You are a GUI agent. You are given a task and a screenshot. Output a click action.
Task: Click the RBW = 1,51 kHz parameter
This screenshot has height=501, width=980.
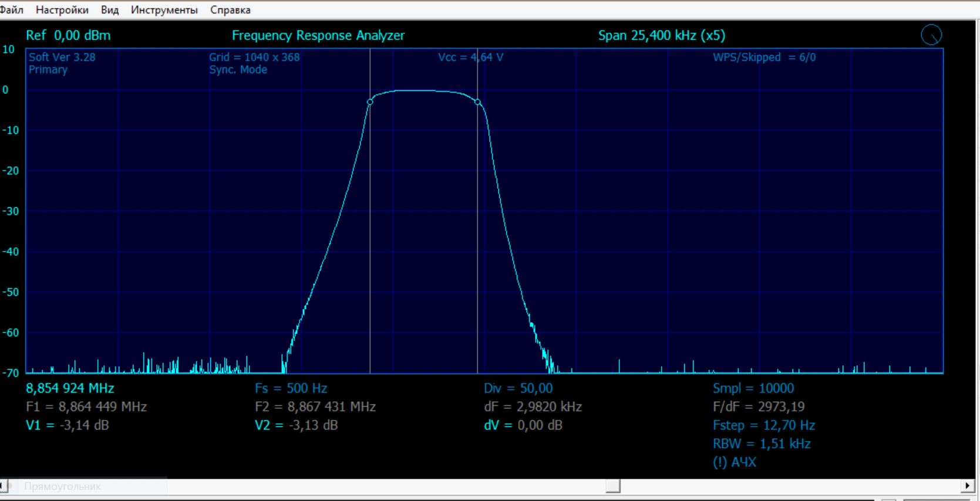pyautogui.click(x=762, y=444)
